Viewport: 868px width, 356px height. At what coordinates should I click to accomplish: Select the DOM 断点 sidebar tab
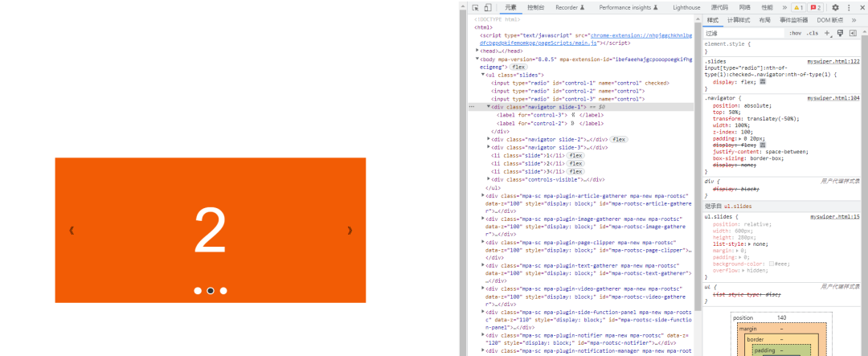point(830,20)
